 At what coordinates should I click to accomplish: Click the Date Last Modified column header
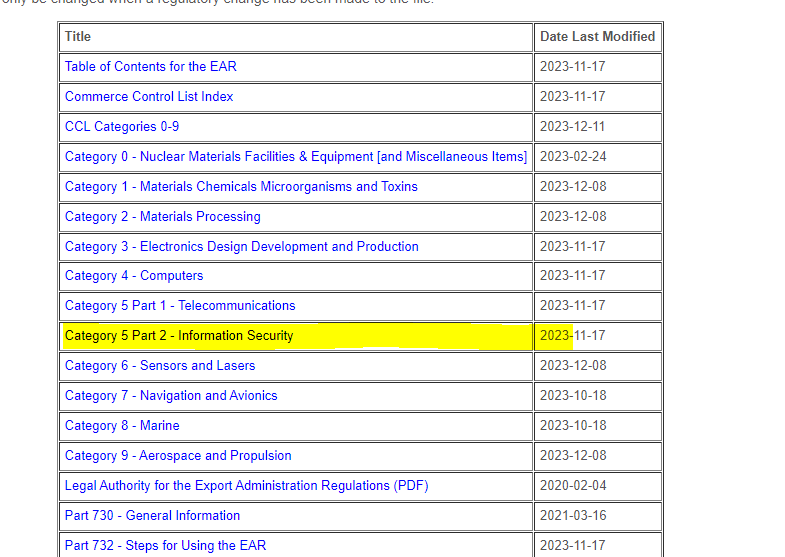(x=597, y=37)
